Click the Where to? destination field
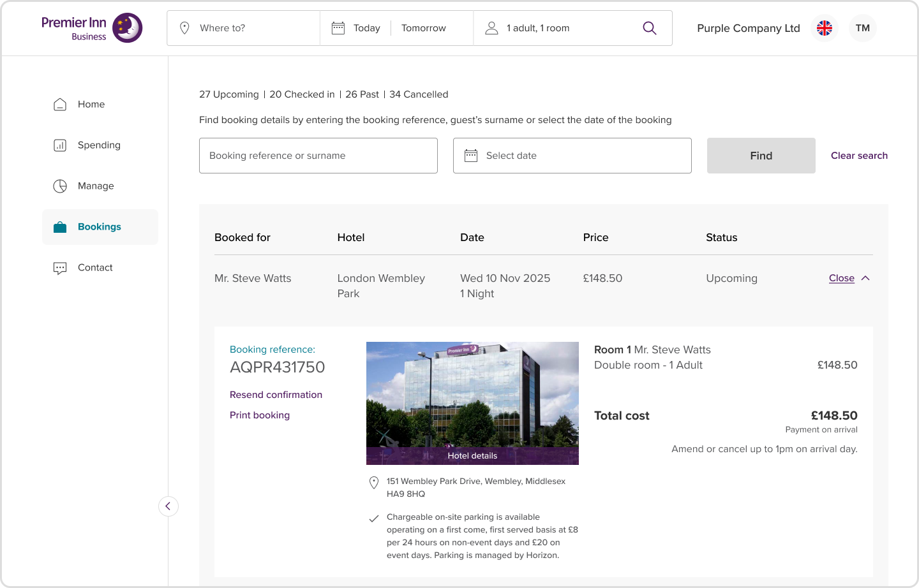Screen dimensions: 919x588 coord(243,28)
